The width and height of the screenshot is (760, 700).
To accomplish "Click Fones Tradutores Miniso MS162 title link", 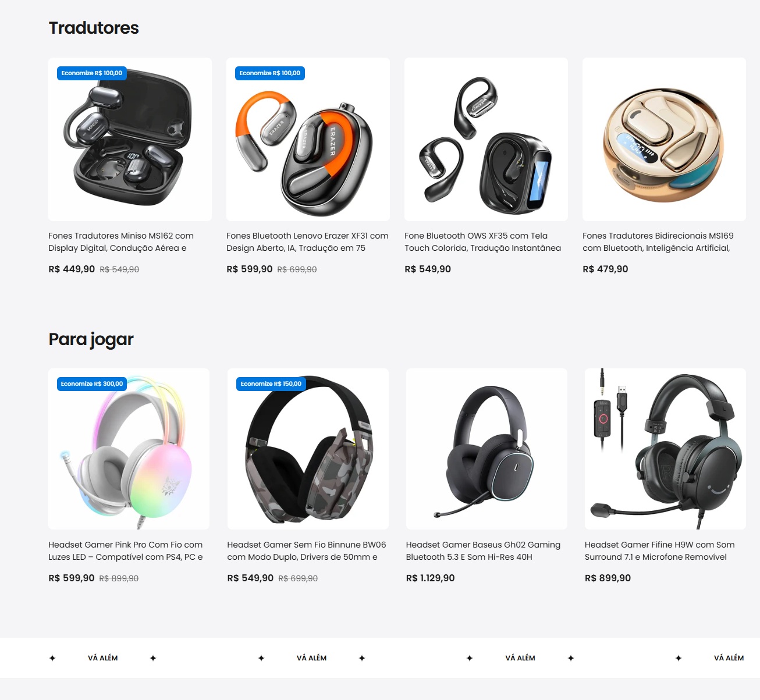I will tap(121, 242).
